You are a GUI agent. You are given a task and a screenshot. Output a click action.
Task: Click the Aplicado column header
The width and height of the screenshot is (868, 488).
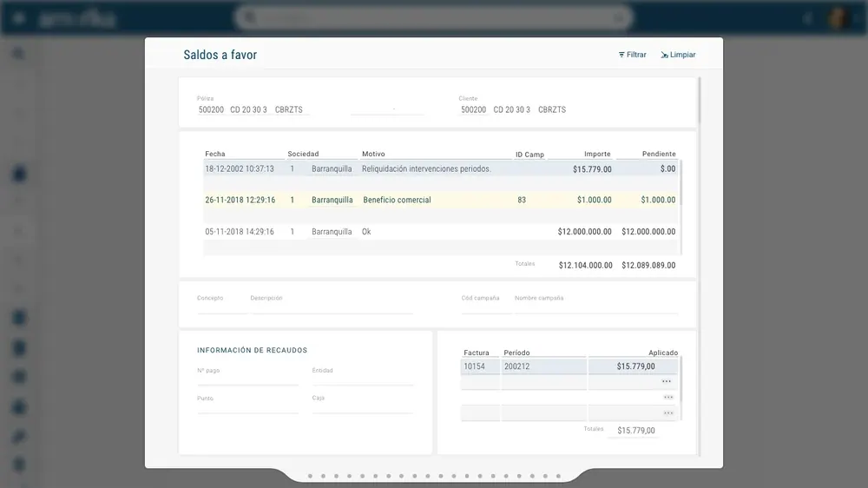[x=663, y=353]
